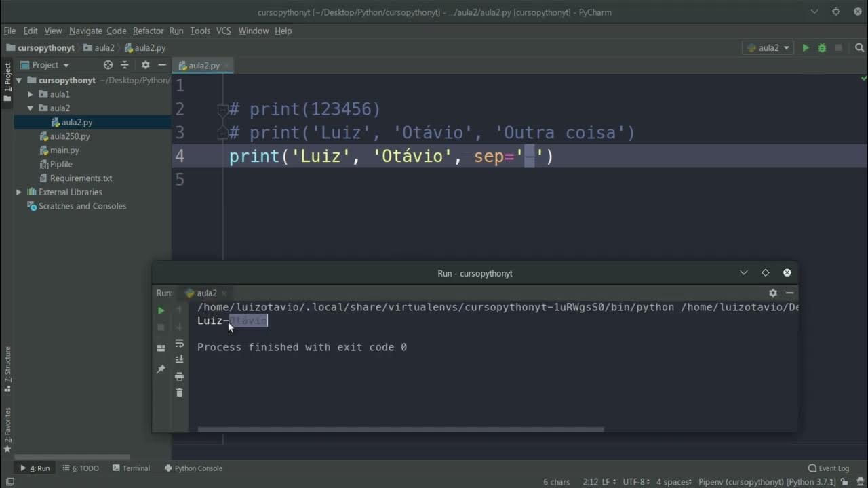Switch to the Terminal tool window tab
Image resolution: width=868 pixels, height=488 pixels.
tap(131, 468)
